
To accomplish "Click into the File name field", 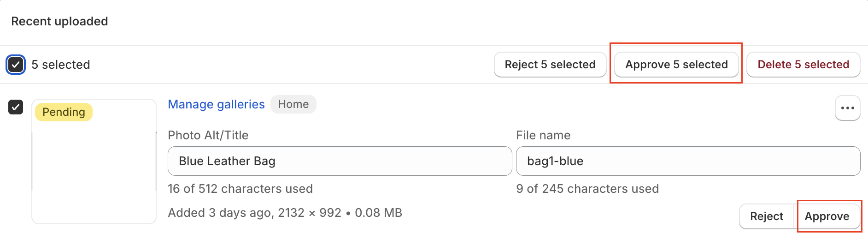I will tap(687, 161).
